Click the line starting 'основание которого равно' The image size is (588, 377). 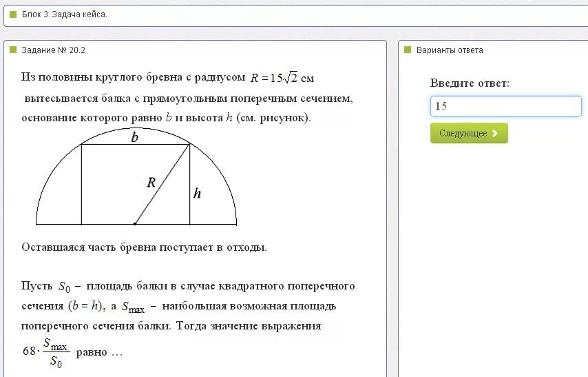pos(166,118)
